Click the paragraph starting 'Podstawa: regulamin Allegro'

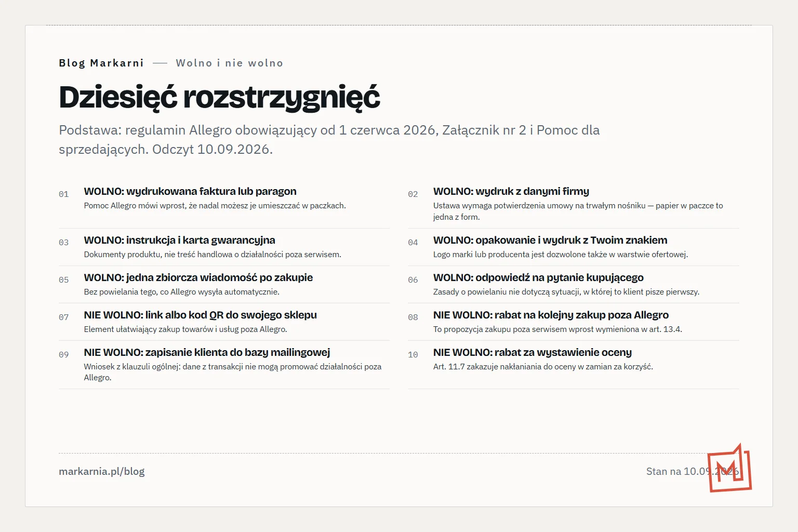[329, 139]
